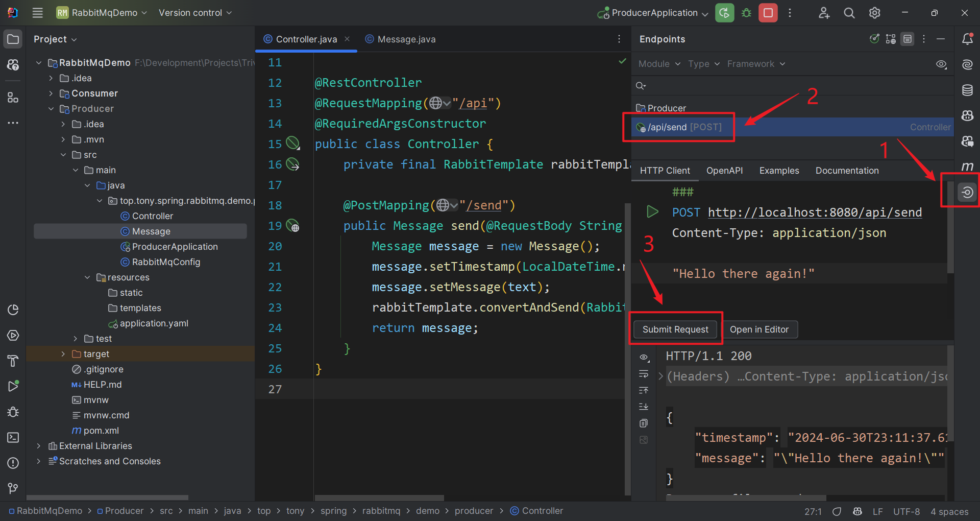Screen dimensions: 980x521
Task: Toggle endpoints visibility eye icon
Action: point(941,64)
